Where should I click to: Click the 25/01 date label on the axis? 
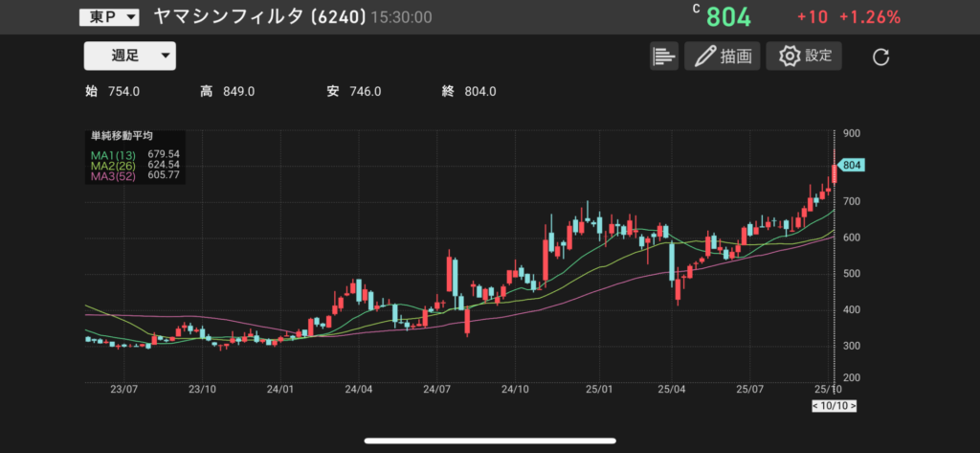point(599,390)
